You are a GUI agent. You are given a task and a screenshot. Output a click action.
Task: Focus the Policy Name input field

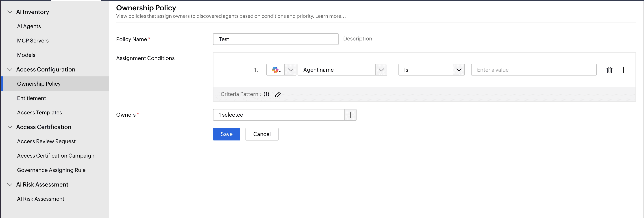tap(276, 39)
